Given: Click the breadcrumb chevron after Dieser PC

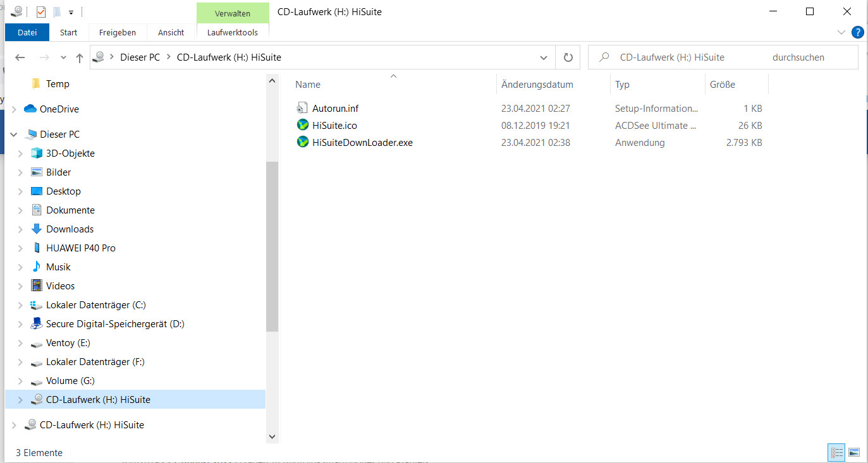Looking at the screenshot, I should 169,57.
